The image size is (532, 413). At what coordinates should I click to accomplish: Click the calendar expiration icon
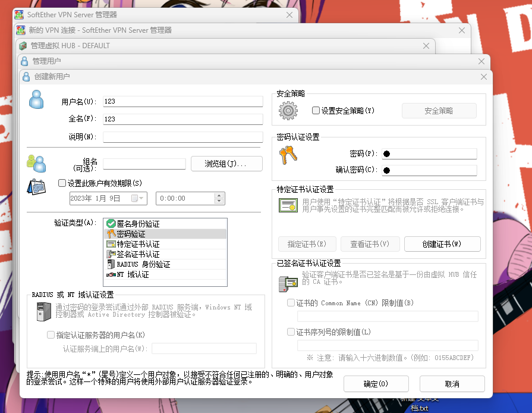click(x=36, y=187)
